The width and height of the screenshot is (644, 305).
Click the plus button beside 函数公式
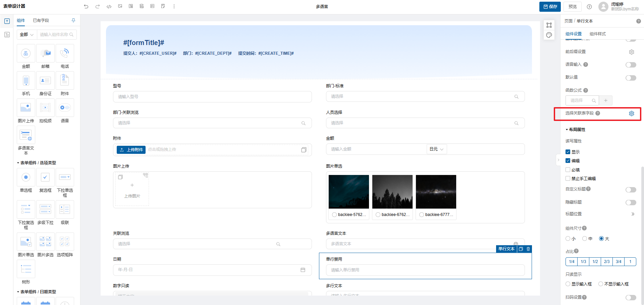pyautogui.click(x=606, y=100)
